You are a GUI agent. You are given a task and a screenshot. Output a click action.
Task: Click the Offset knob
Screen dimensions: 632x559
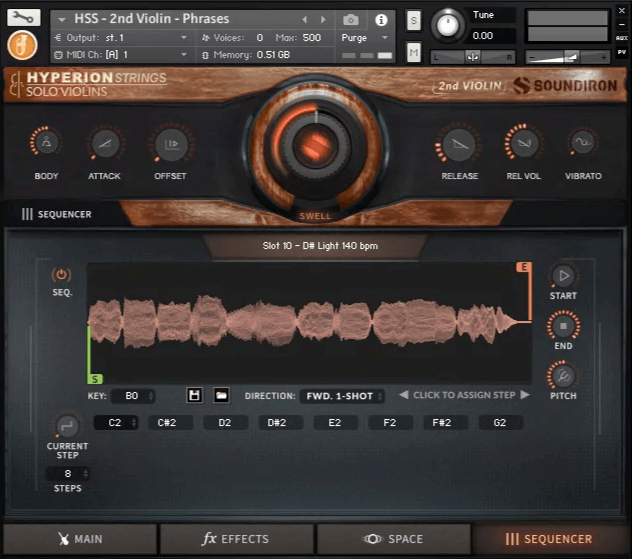171,143
